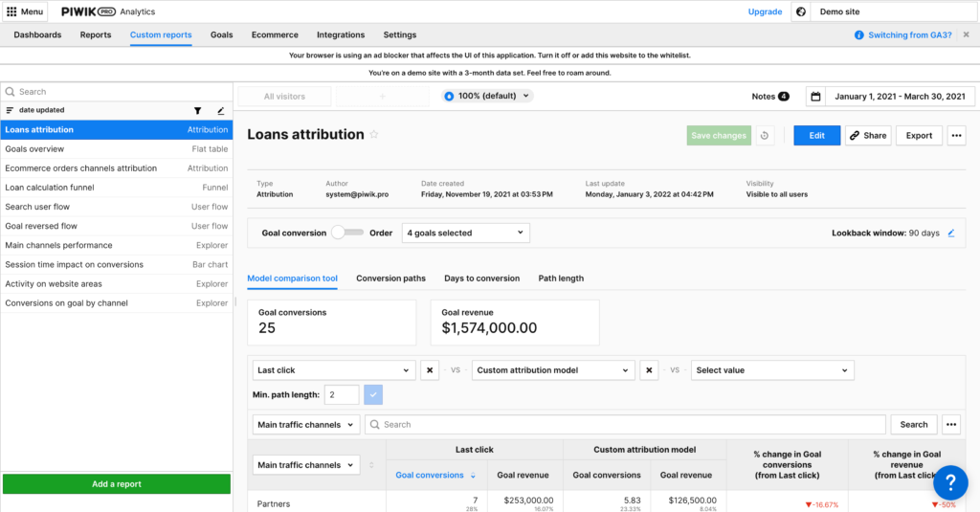The height and width of the screenshot is (512, 980).
Task: Open the three-dots menu next to Export
Action: 956,136
